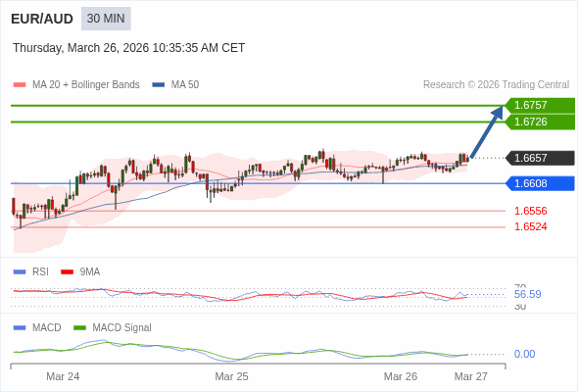Click the MA 20 + Bollinger Bands red swatch
This screenshot has width=578, height=392.
pos(20,85)
